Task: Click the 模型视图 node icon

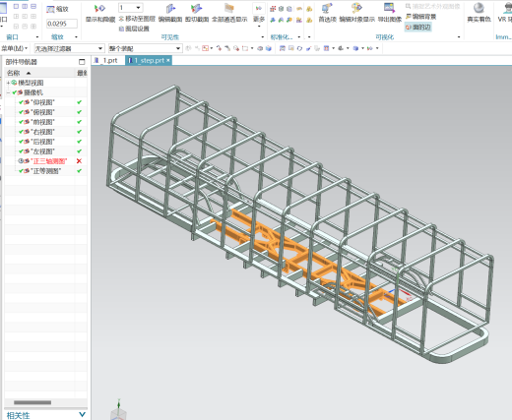Action: (x=14, y=83)
